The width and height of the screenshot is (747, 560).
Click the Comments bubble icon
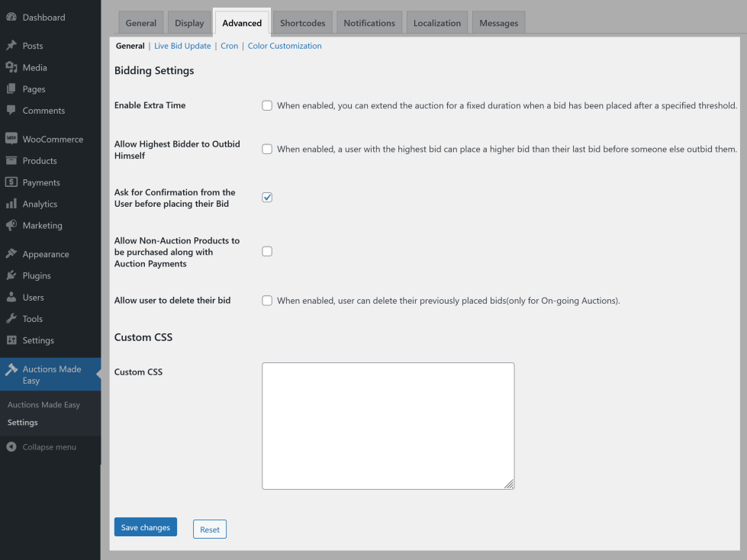(x=11, y=110)
